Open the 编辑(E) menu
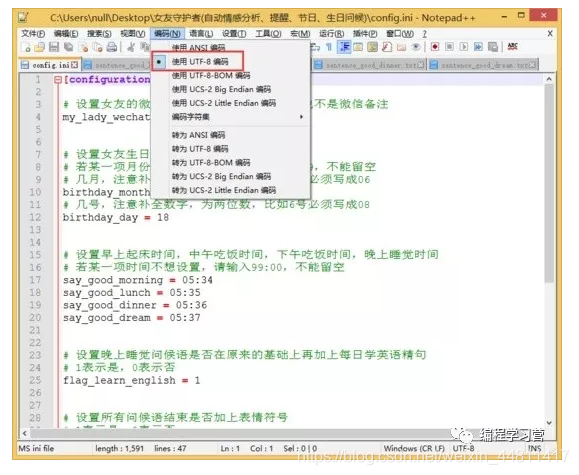579x475 pixels. (66, 34)
